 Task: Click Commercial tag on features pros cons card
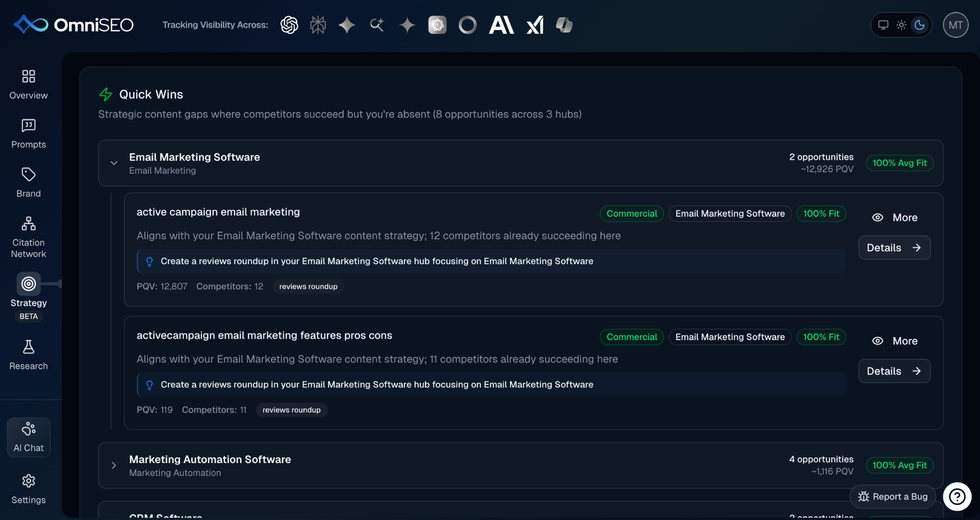coord(632,337)
